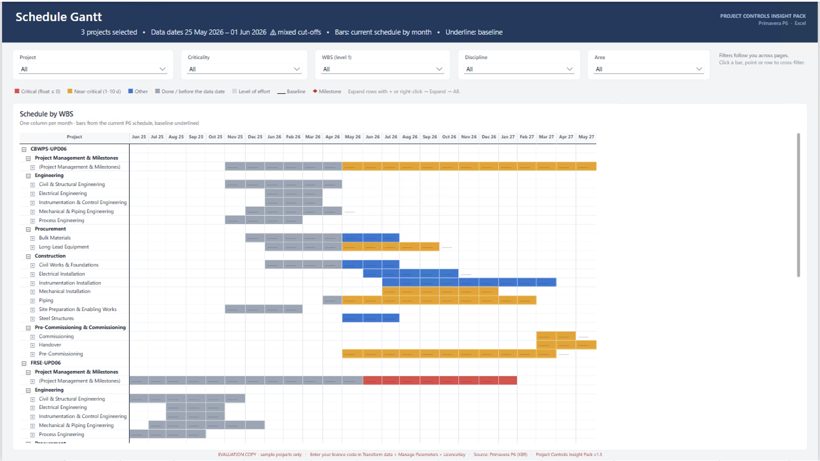Select the Handover row label
The image size is (820, 461).
point(50,345)
